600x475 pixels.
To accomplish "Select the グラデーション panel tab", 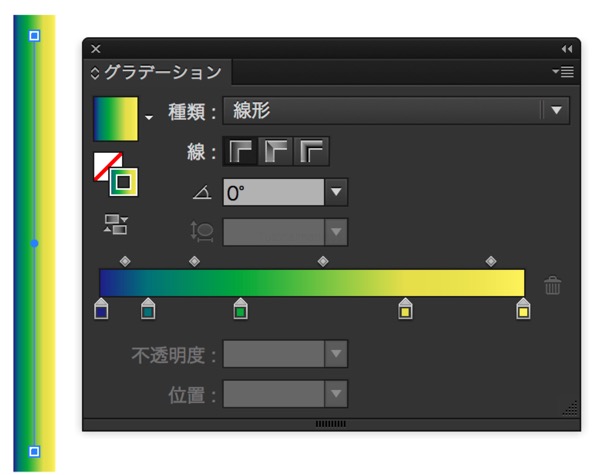I will (162, 72).
